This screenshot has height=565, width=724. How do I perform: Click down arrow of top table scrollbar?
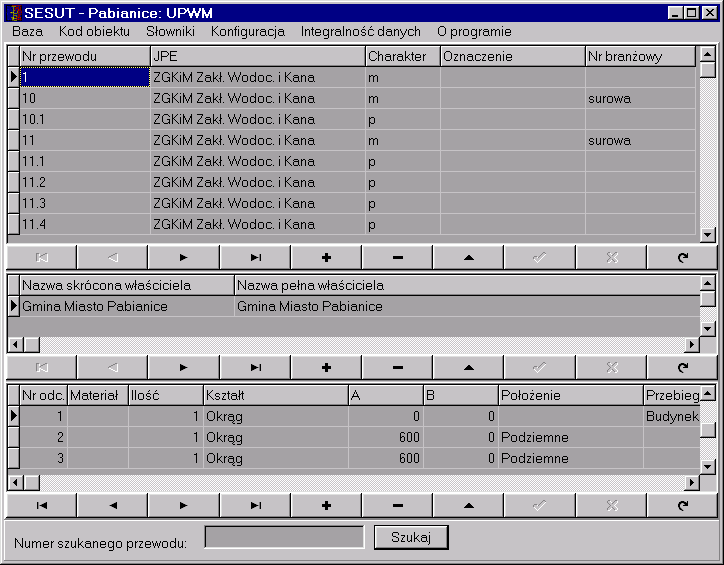(x=708, y=235)
